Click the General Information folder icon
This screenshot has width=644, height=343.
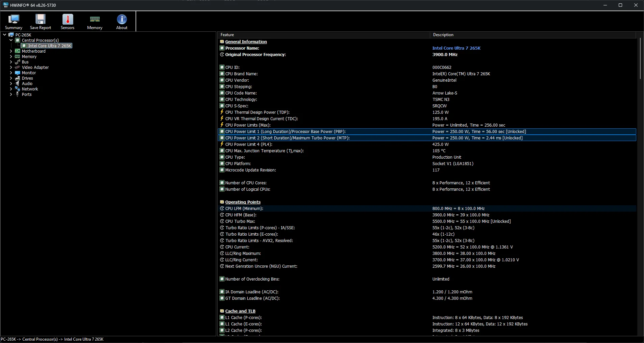coord(222,42)
